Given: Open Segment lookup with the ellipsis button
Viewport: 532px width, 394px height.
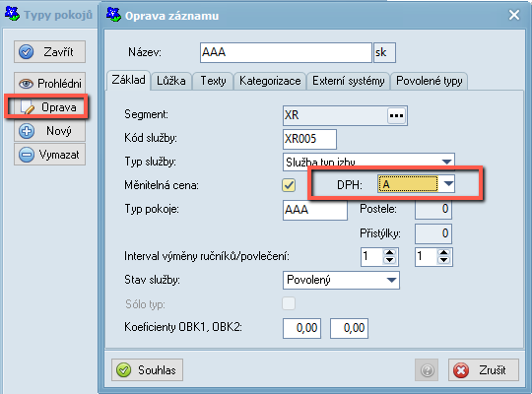Looking at the screenshot, I should click(x=396, y=115).
